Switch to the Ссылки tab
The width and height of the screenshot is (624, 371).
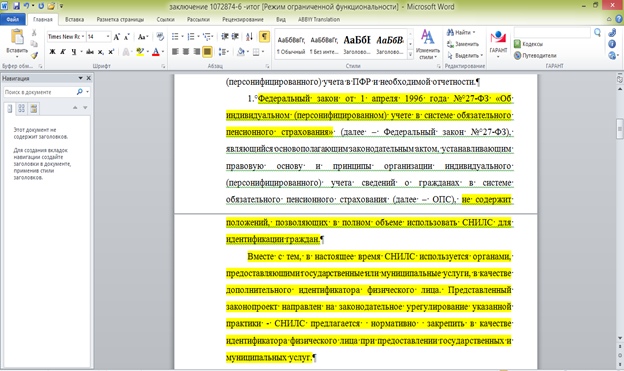165,19
